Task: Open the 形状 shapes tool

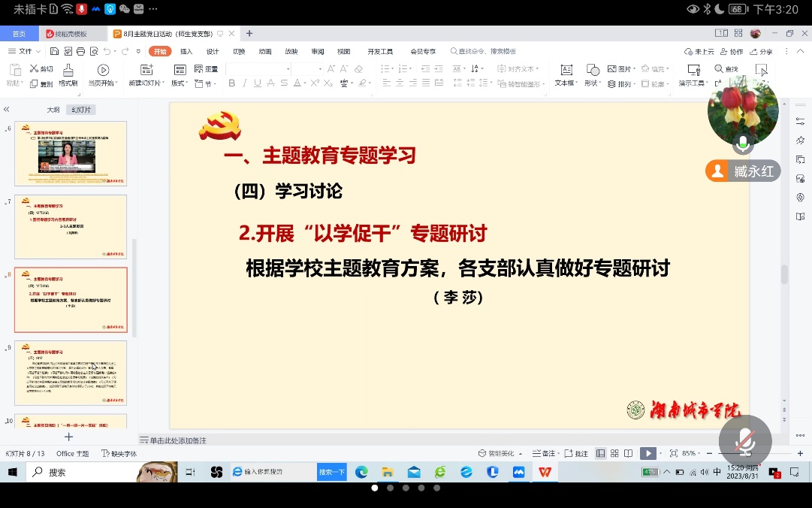Action: (592, 77)
